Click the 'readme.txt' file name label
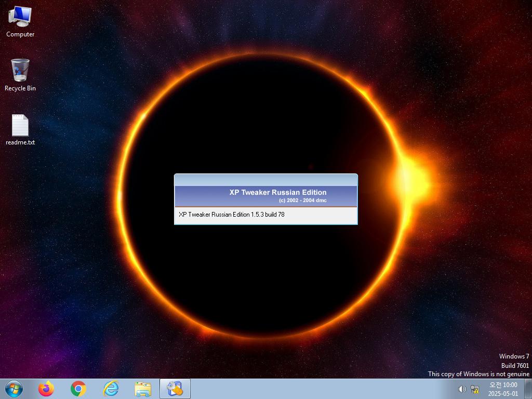Viewport: 532px width, 399px height. (x=20, y=142)
